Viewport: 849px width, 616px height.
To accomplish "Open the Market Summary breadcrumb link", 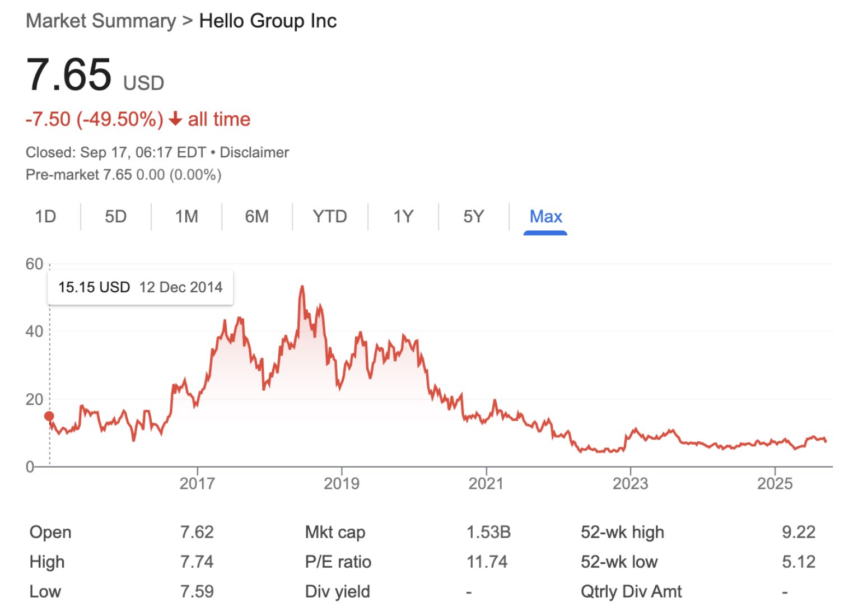I will click(101, 21).
